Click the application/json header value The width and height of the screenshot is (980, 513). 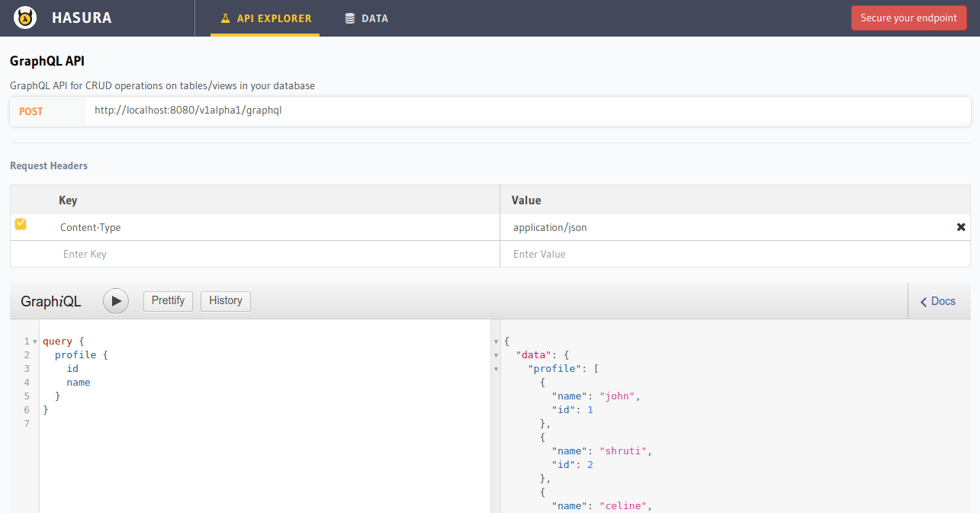coord(550,227)
